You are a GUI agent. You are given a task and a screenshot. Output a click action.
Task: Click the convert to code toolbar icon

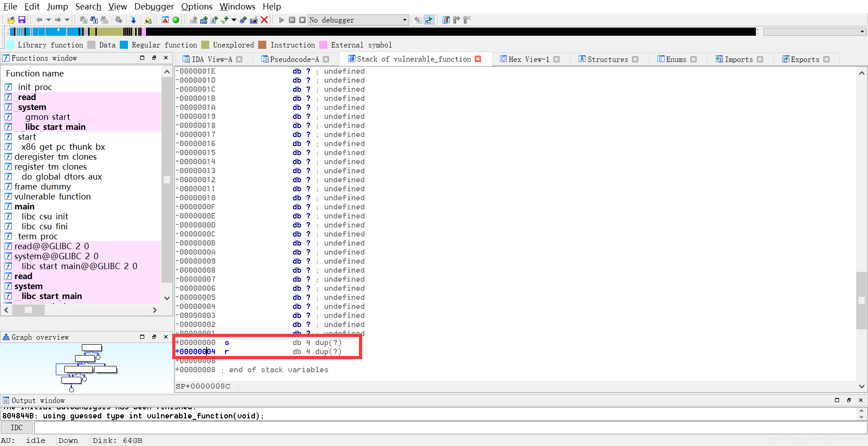(x=193, y=20)
